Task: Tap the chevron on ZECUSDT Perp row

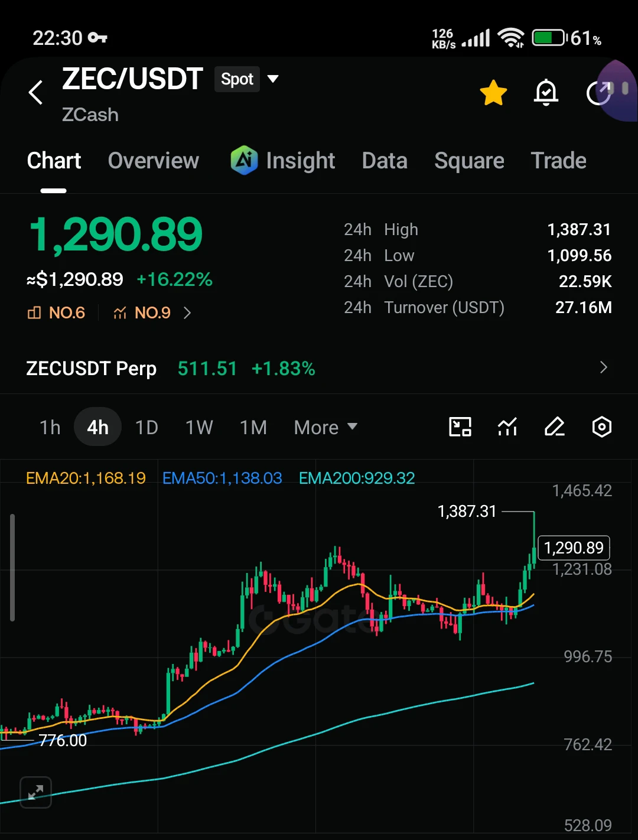Action: click(603, 367)
